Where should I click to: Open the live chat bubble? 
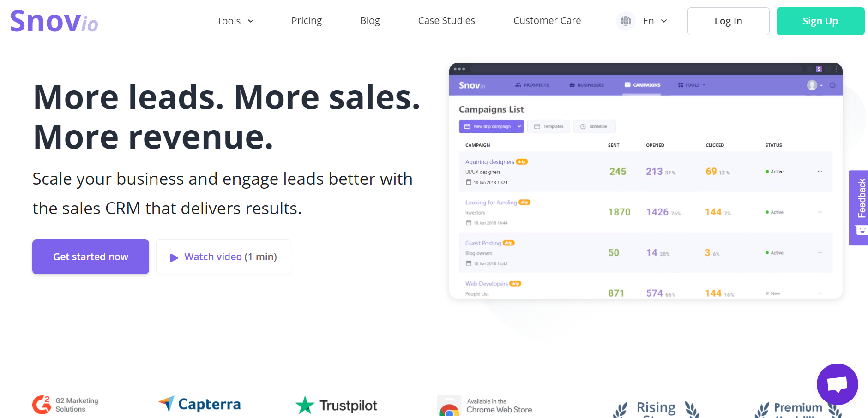837,384
